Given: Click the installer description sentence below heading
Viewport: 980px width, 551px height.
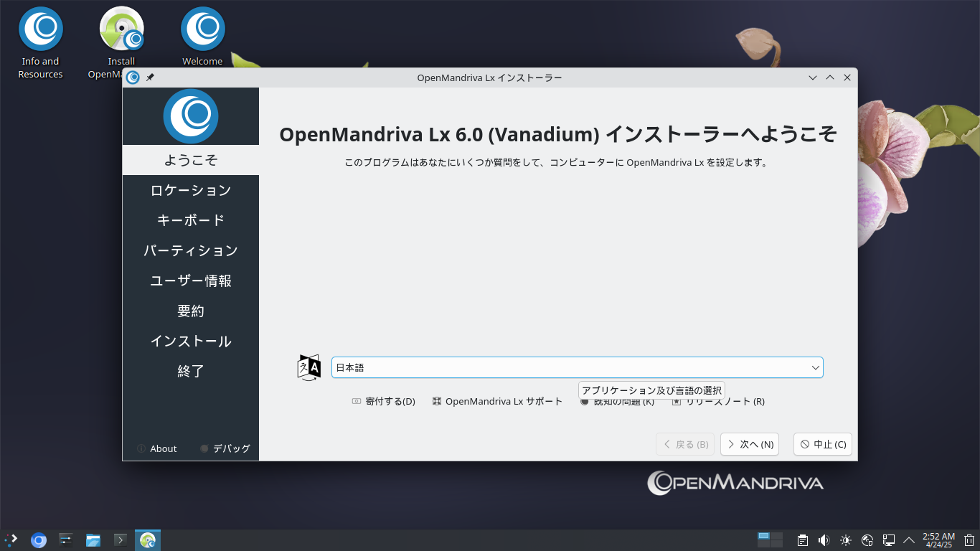Looking at the screenshot, I should coord(557,163).
